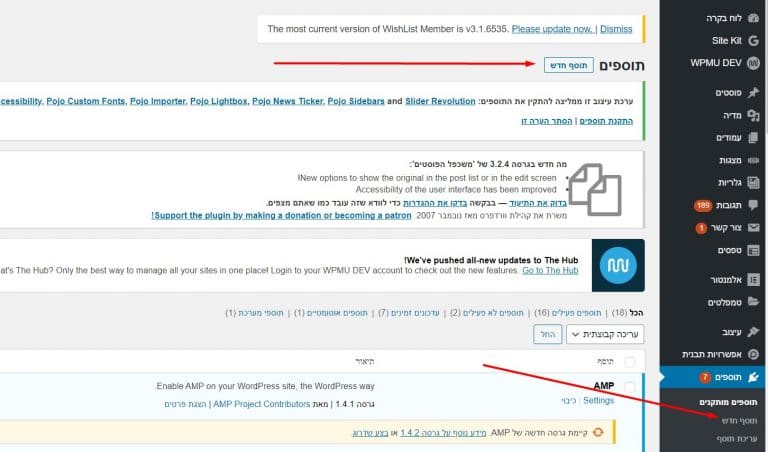Click the WPMU DEV Hub logo thumbnail

pyautogui.click(x=618, y=265)
